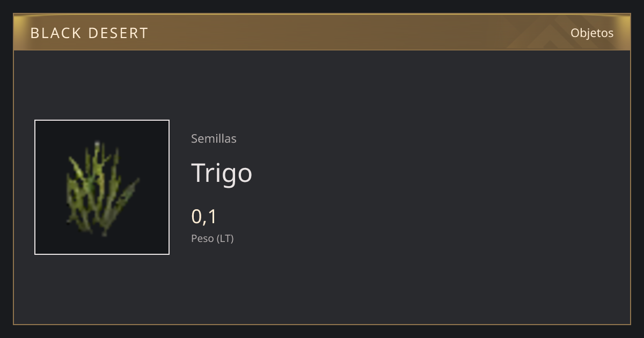Click the empty gold header banner area

click(x=349, y=33)
